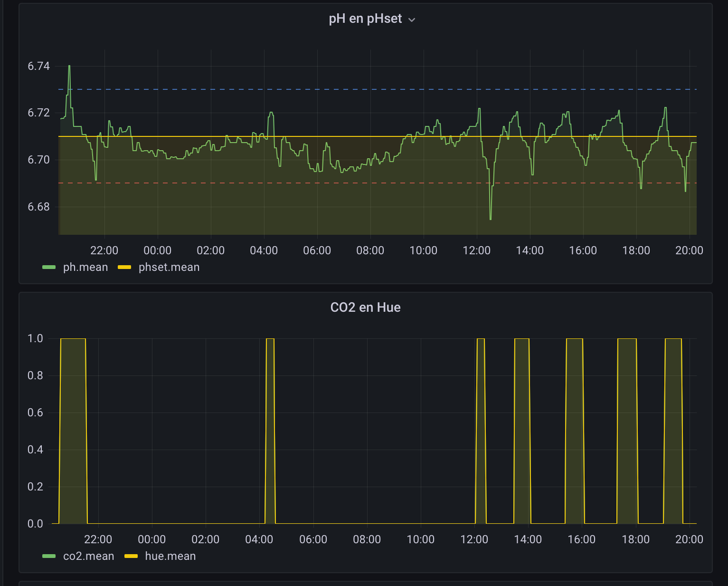Open the pH en pHset panel menu
The width and height of the screenshot is (728, 586).
pyautogui.click(x=365, y=19)
